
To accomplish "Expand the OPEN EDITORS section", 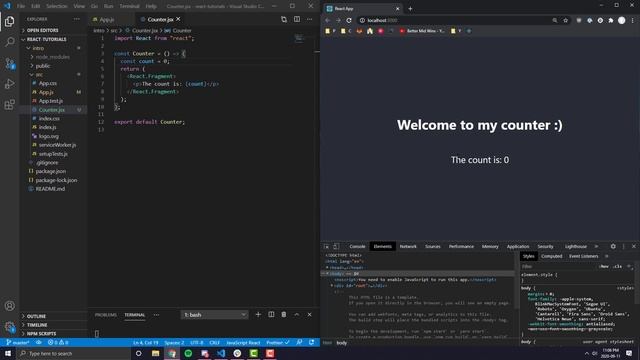I will (x=42, y=31).
